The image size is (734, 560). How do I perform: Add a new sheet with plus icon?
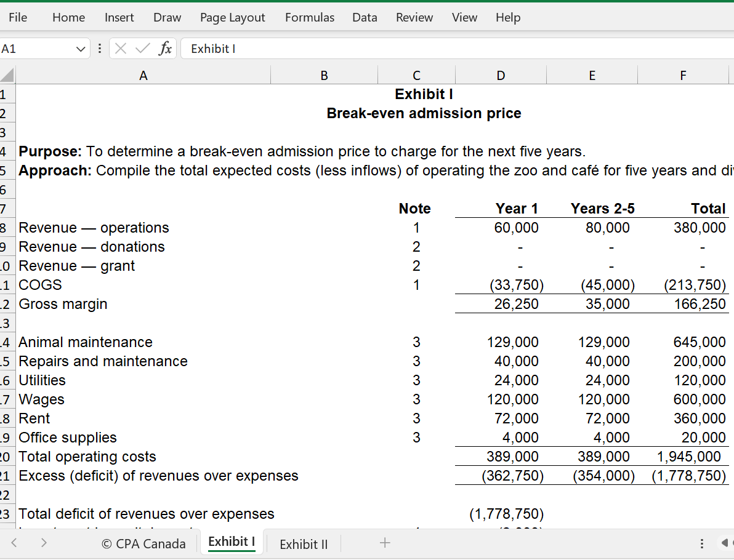pyautogui.click(x=385, y=543)
